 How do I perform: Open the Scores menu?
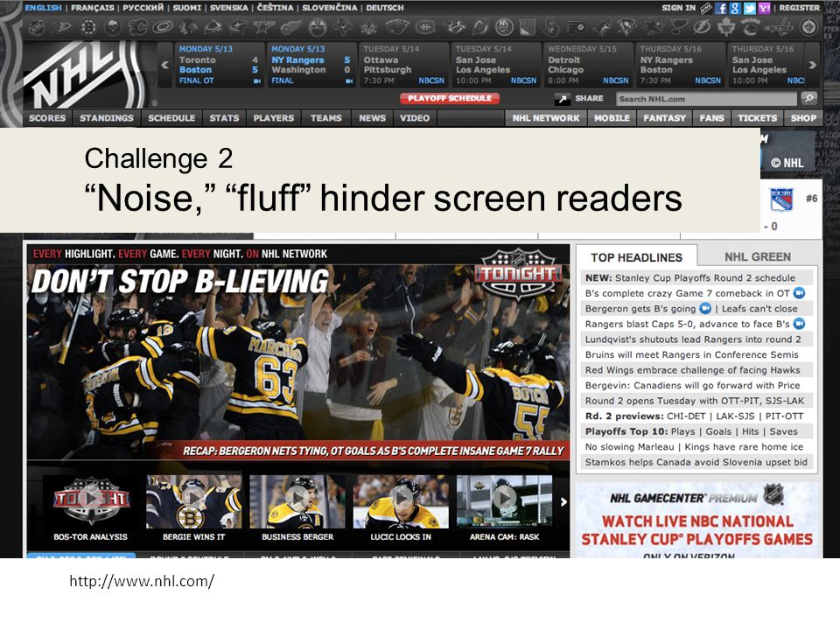(47, 118)
